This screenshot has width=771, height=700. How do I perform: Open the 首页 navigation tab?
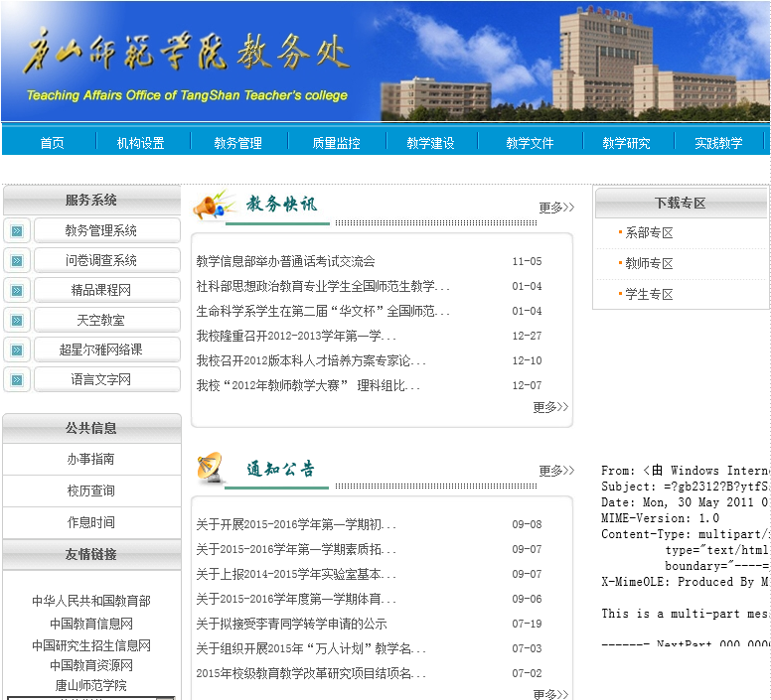pyautogui.click(x=52, y=143)
